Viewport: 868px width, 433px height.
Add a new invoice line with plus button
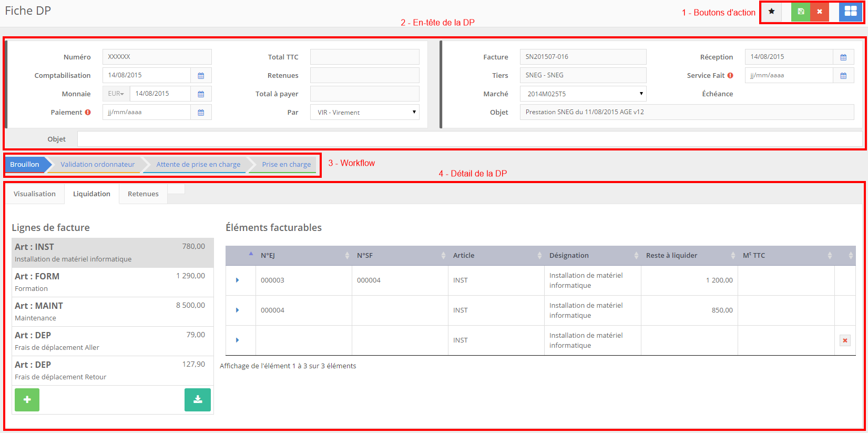coord(27,400)
